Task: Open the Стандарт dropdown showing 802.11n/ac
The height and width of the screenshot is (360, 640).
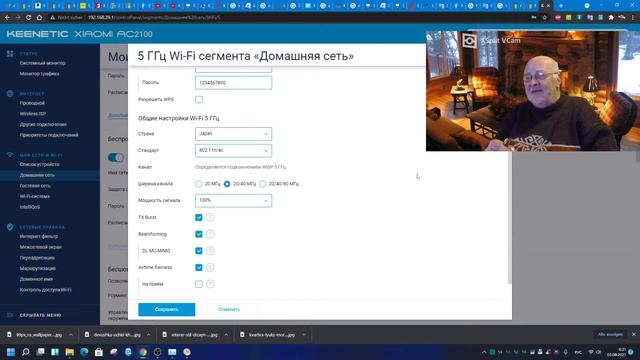Action: (x=233, y=151)
